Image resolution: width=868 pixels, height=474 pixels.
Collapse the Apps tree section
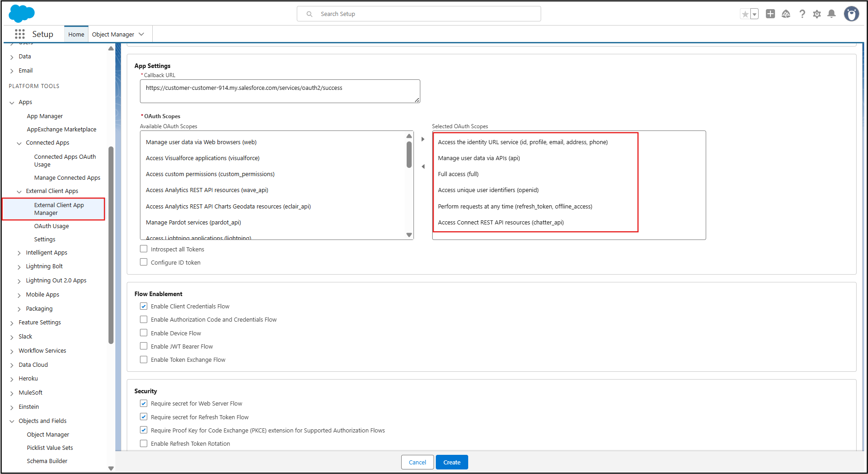click(x=12, y=103)
